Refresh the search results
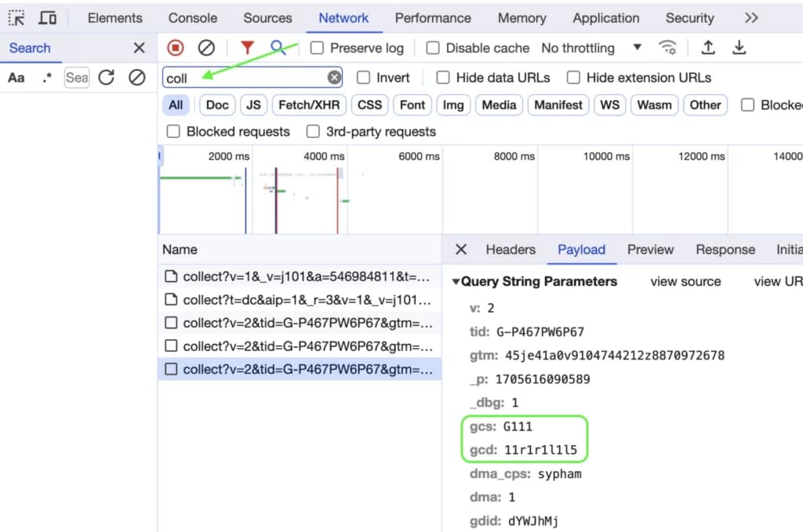This screenshot has height=532, width=803. pyautogui.click(x=107, y=78)
